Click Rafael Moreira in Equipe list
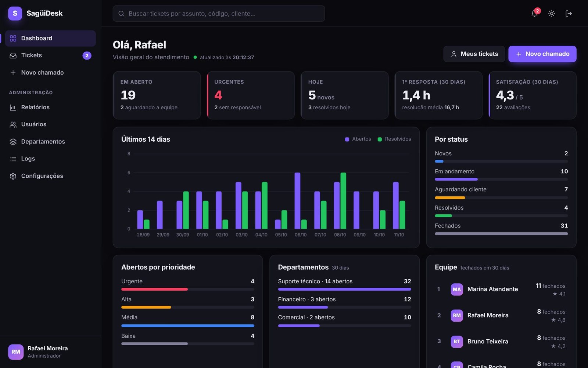Image resolution: width=588 pixels, height=368 pixels. [501, 315]
